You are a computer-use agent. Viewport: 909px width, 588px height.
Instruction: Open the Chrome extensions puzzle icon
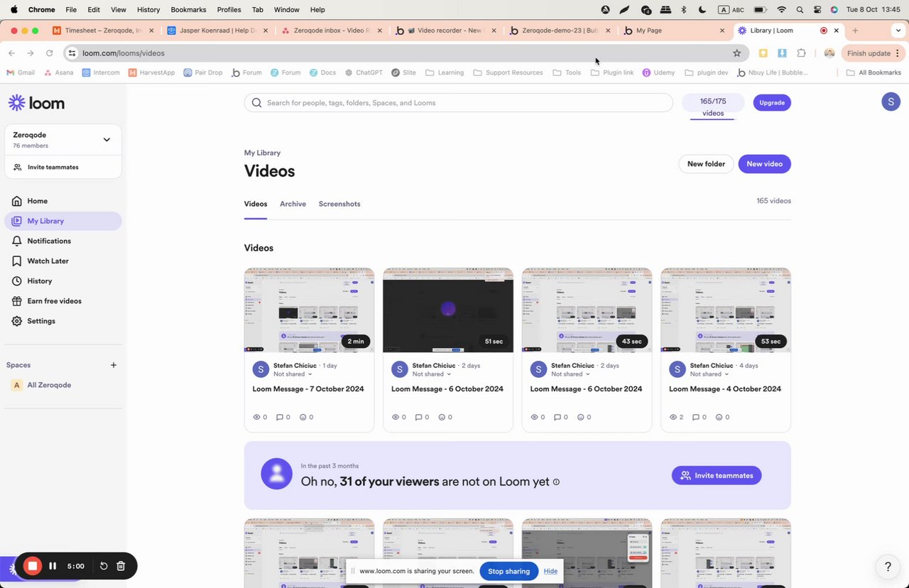coord(802,53)
